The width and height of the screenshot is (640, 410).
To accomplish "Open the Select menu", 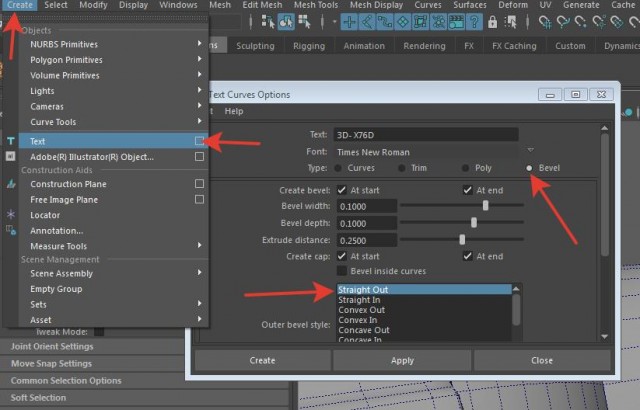I will pos(56,5).
